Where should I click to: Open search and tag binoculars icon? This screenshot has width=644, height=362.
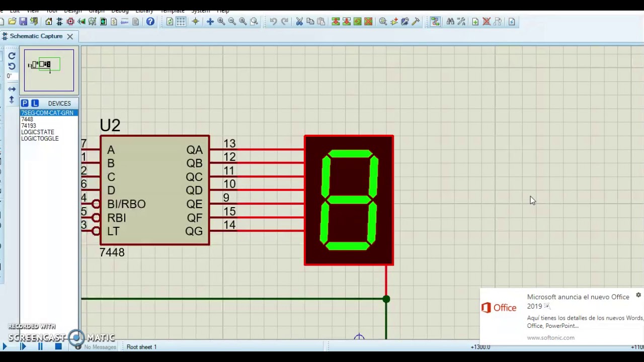(450, 22)
